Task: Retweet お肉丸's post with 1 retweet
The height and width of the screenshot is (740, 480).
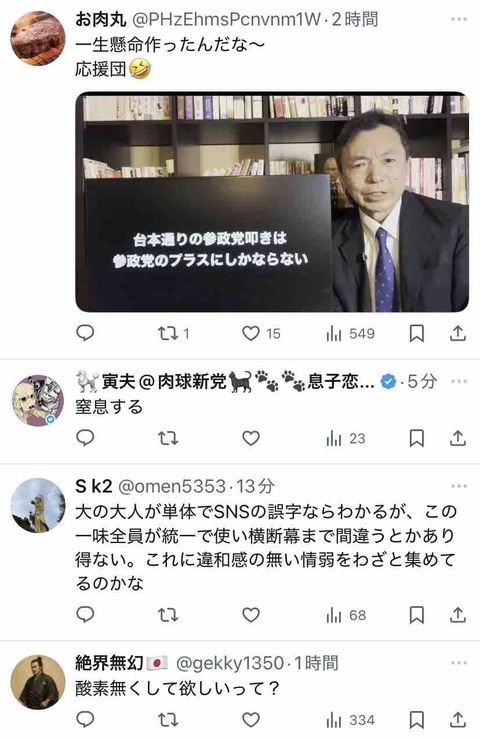Action: (x=173, y=334)
